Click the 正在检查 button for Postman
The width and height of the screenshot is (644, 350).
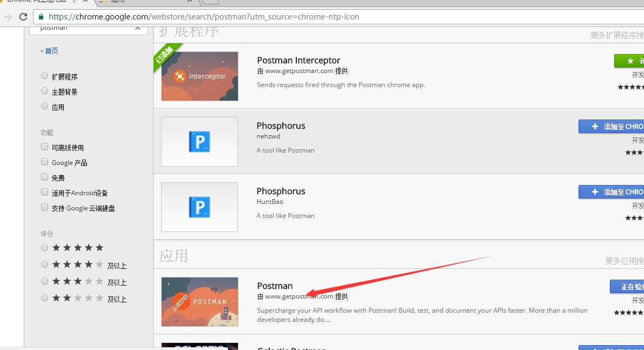pos(627,286)
